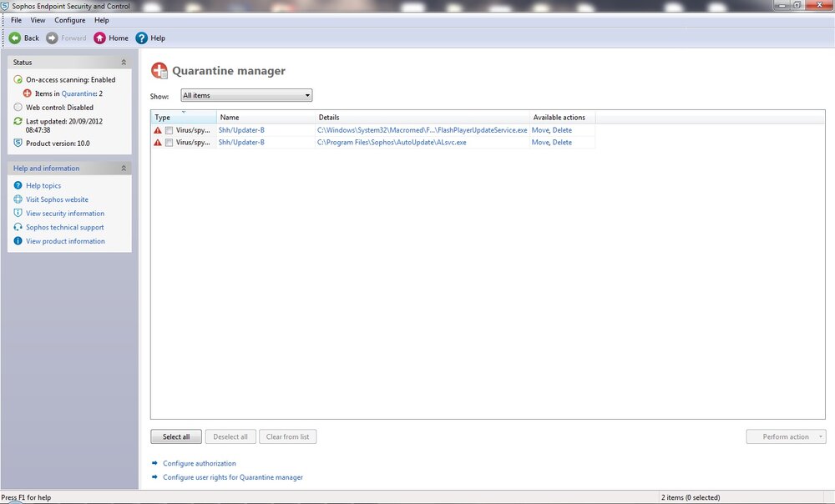Click warning triangle on FlashPlayerUpdateService row
The image size is (835, 504).
point(158,130)
